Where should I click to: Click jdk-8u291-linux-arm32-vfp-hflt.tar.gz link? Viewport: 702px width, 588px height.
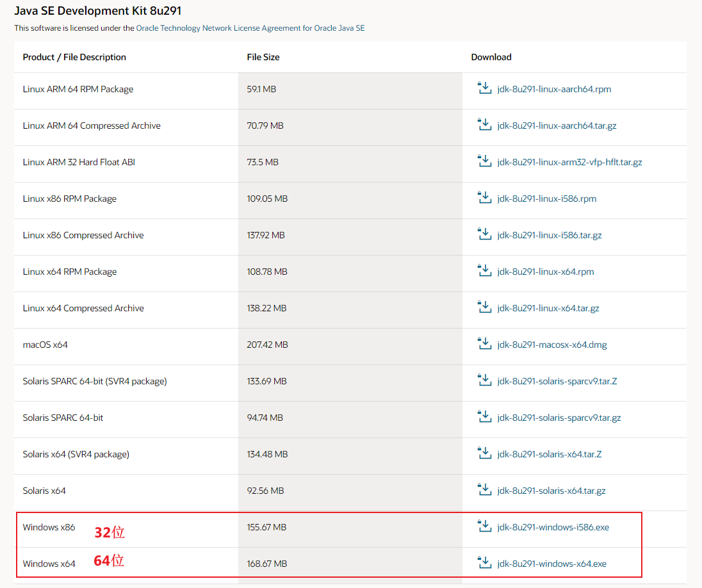pos(569,162)
